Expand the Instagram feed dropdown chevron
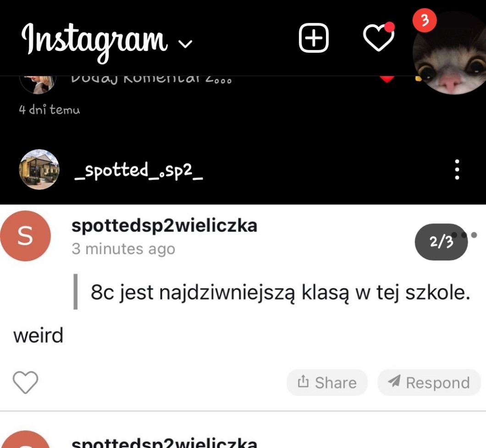The image size is (486, 448). pos(185,44)
